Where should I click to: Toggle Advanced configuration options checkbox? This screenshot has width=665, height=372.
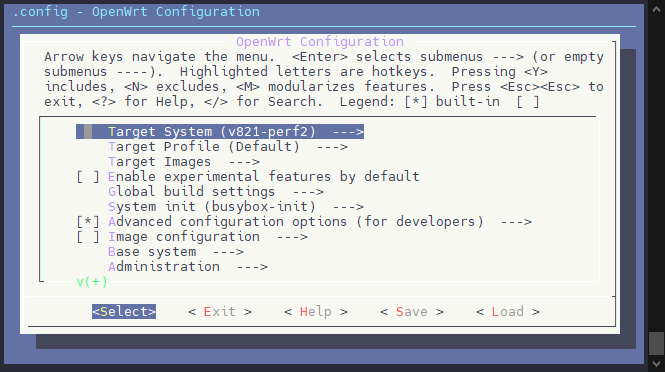(x=88, y=222)
